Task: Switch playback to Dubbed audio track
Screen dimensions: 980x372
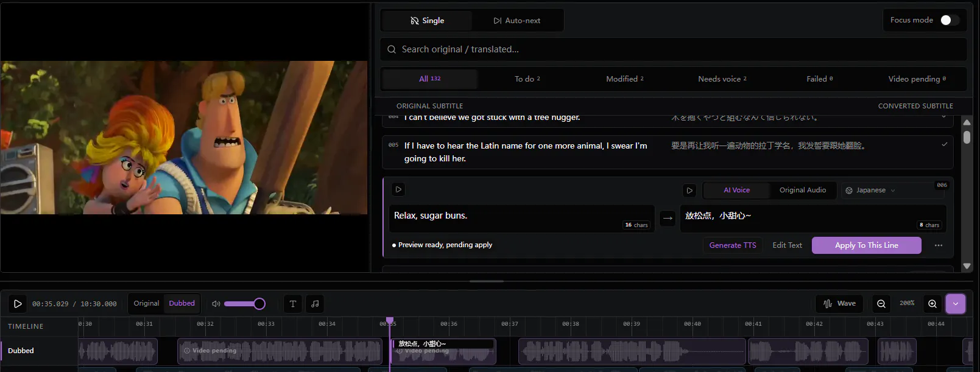Action: (182, 303)
